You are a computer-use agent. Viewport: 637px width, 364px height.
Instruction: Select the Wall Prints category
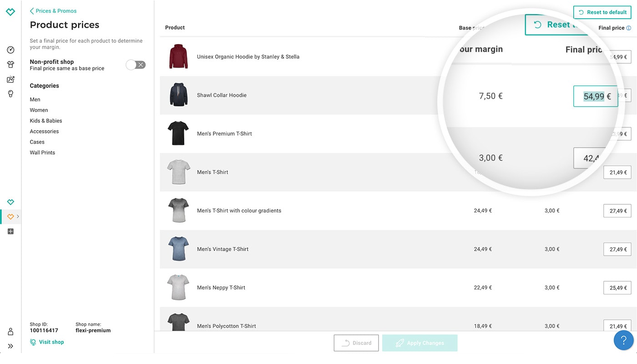42,153
